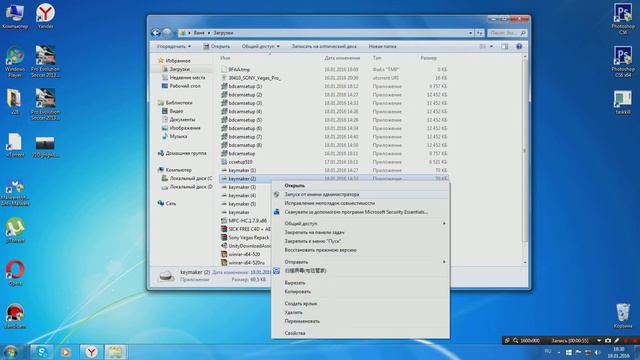
Task: Click the change view icon in Explorer toolbar
Action: (x=482, y=47)
